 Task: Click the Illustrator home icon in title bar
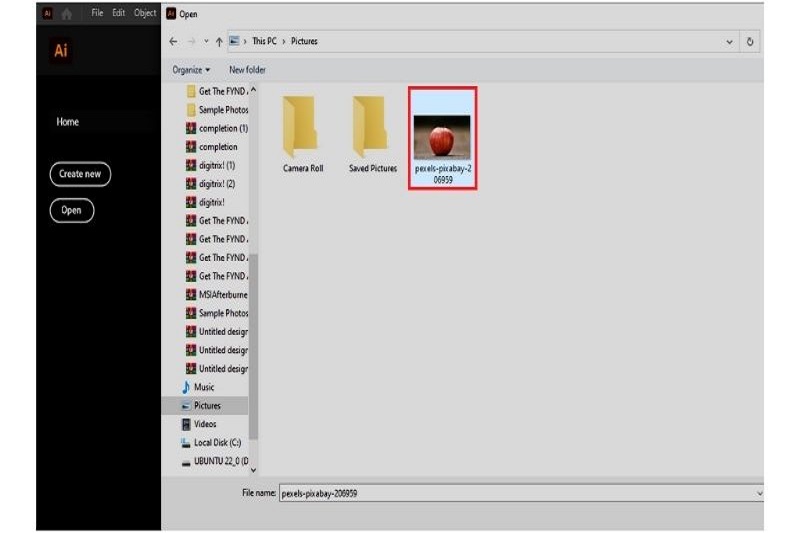(67, 14)
